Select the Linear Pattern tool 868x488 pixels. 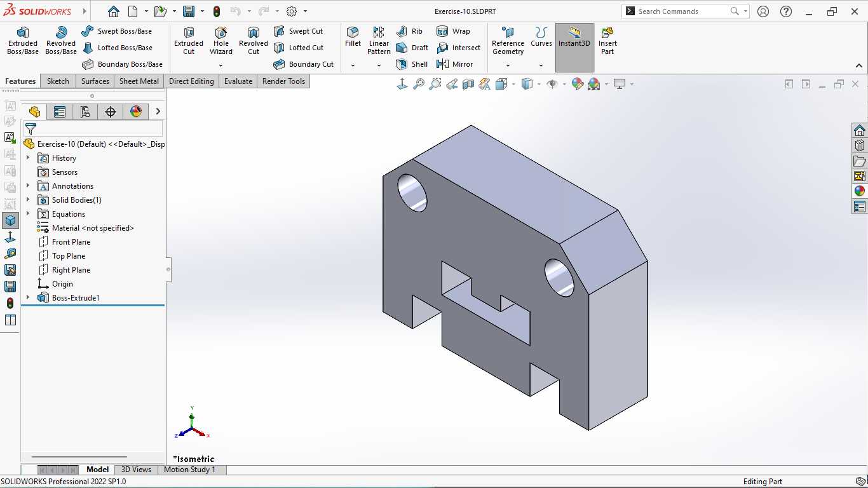point(379,40)
